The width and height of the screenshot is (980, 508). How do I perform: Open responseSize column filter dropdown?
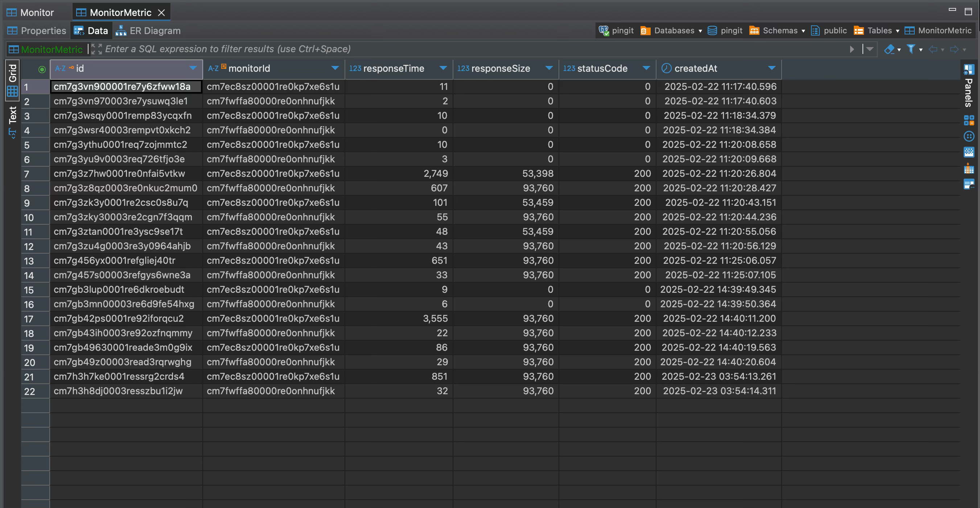(x=549, y=68)
